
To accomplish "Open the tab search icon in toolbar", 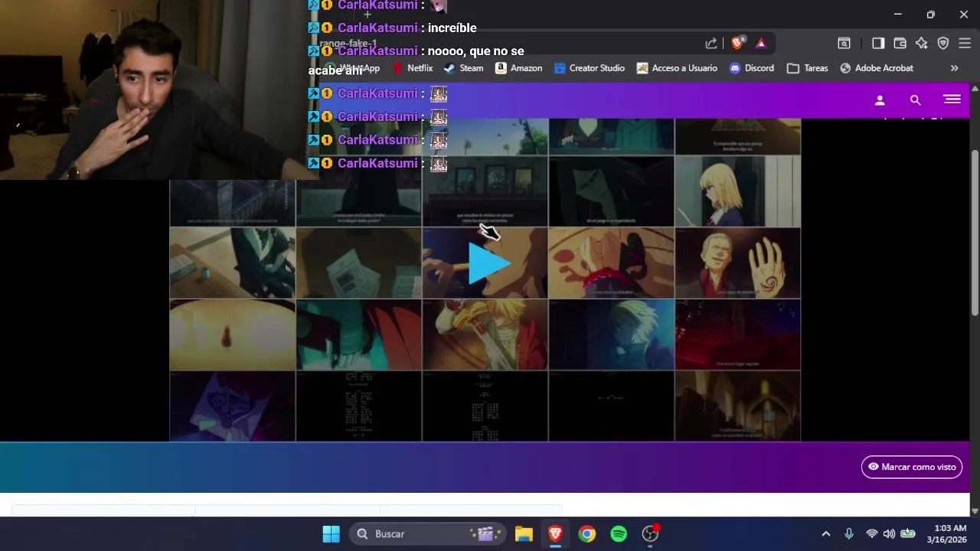I will 844,44.
